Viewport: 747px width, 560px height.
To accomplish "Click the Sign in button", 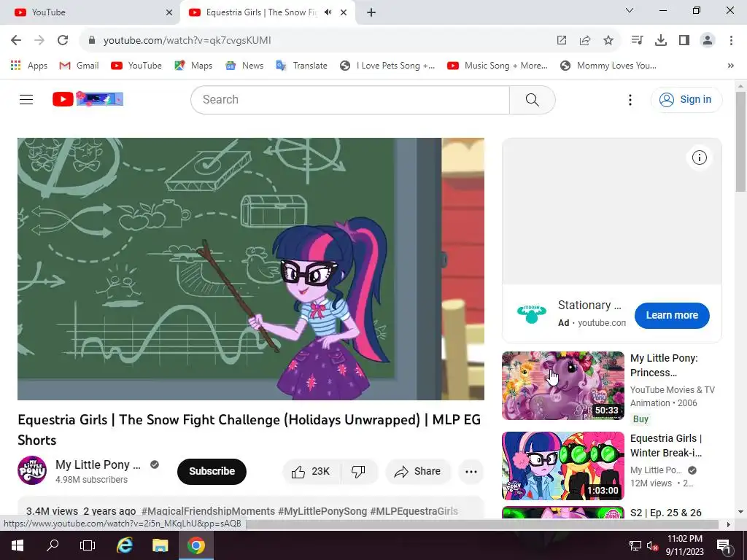I will coord(686,99).
